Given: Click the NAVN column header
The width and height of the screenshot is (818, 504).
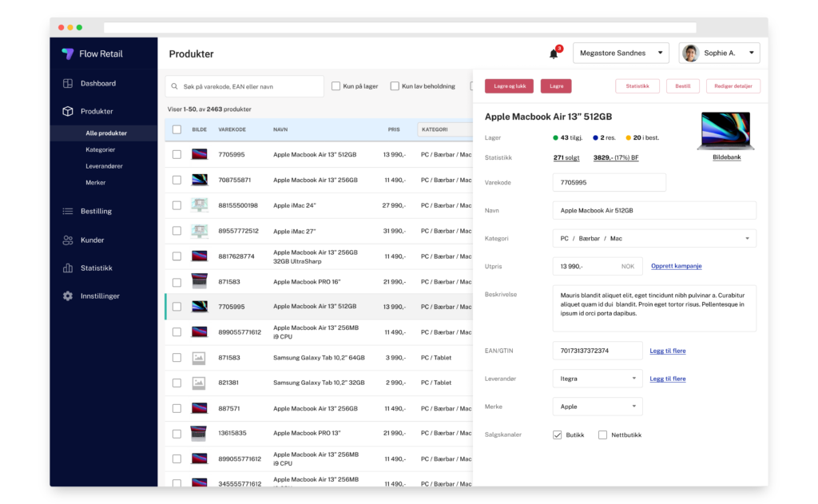Looking at the screenshot, I should (x=280, y=129).
